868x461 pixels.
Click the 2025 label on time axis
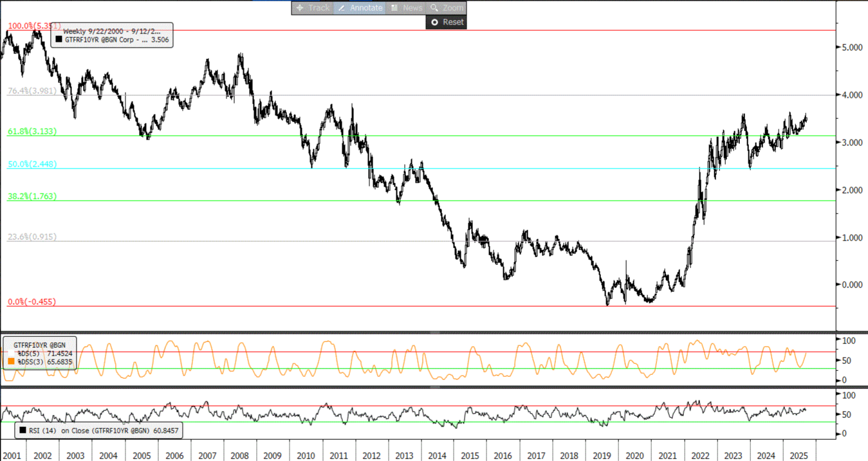[799, 455]
